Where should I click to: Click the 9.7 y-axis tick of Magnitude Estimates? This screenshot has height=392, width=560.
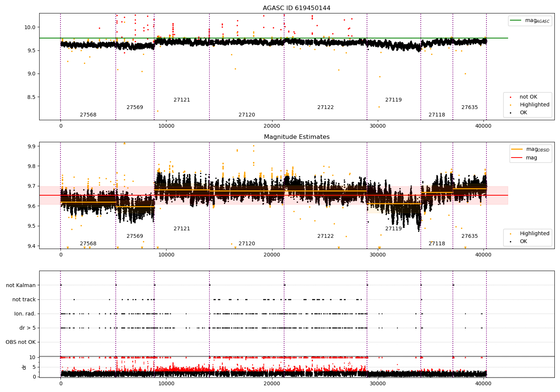click(31, 186)
